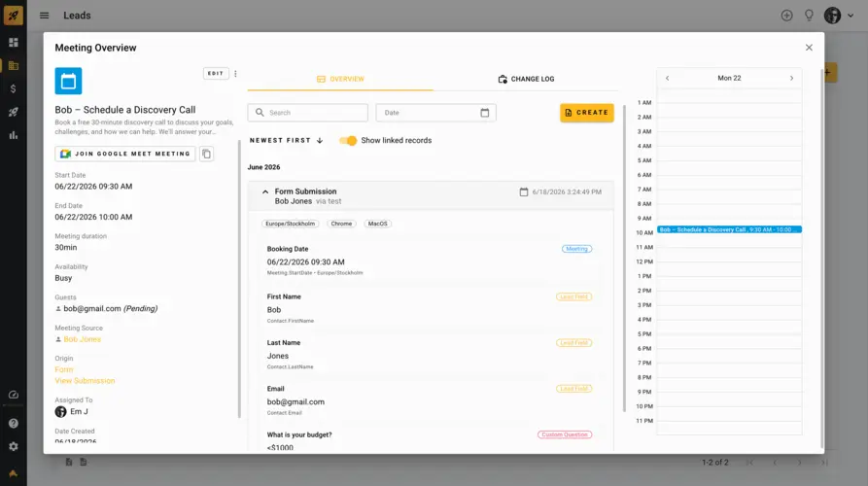This screenshot has height=486, width=868.
Task: Click the Booking Date value in submission
Action: click(x=305, y=261)
